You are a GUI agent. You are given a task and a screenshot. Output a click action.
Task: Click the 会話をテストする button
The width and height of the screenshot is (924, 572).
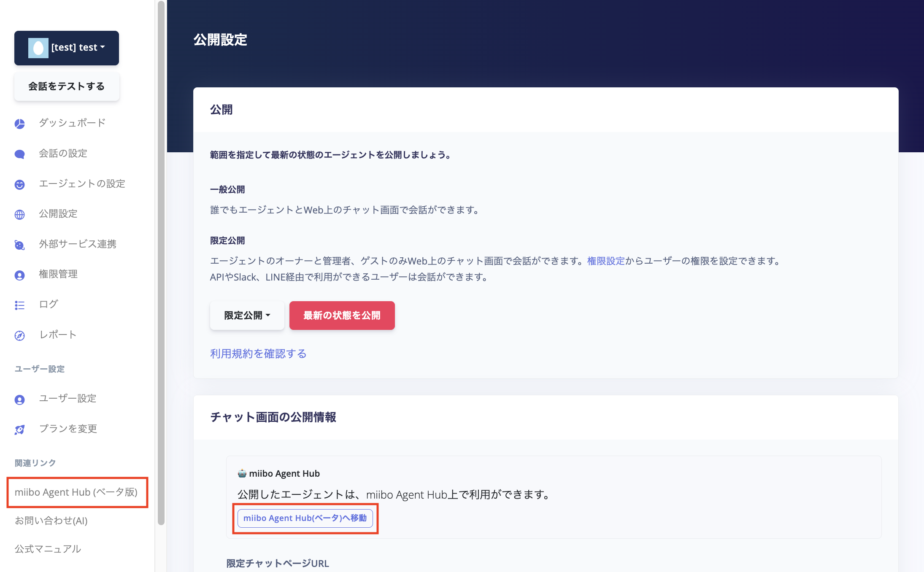coord(67,86)
